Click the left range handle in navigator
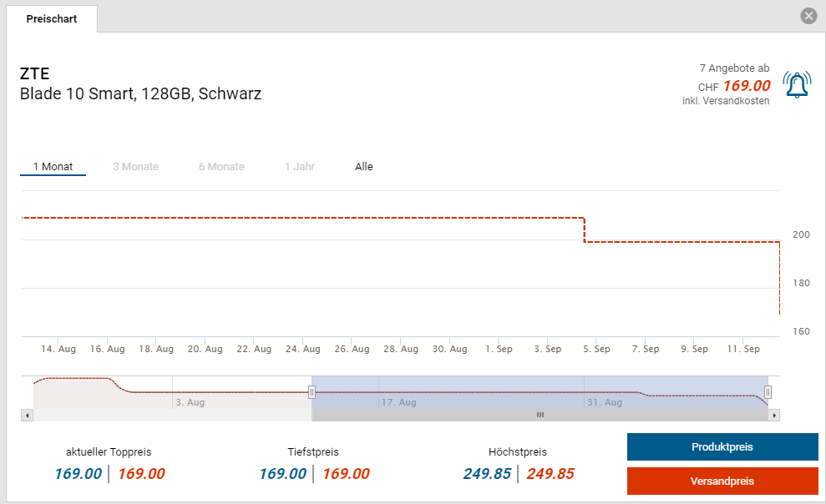This screenshot has height=504, width=826. (x=312, y=392)
